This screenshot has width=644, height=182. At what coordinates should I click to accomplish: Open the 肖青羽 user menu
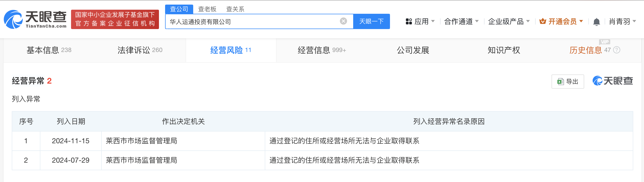(x=623, y=21)
